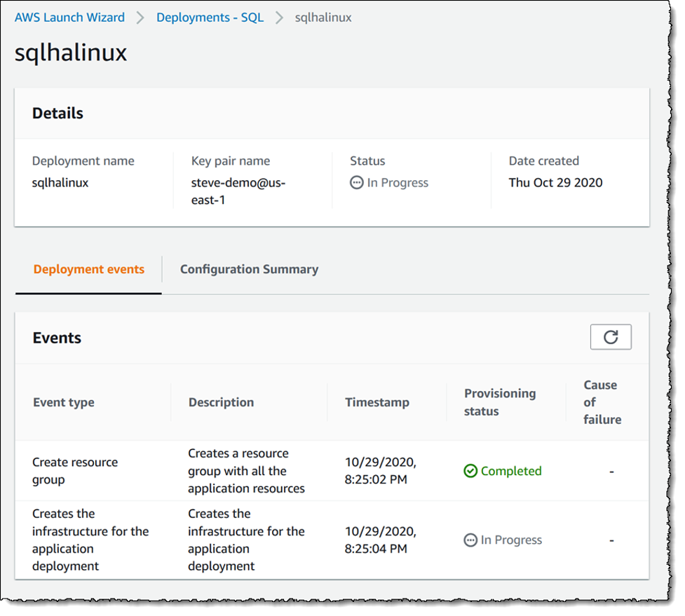Click the Completed status text
Screen dimensions: 685x616
point(511,471)
